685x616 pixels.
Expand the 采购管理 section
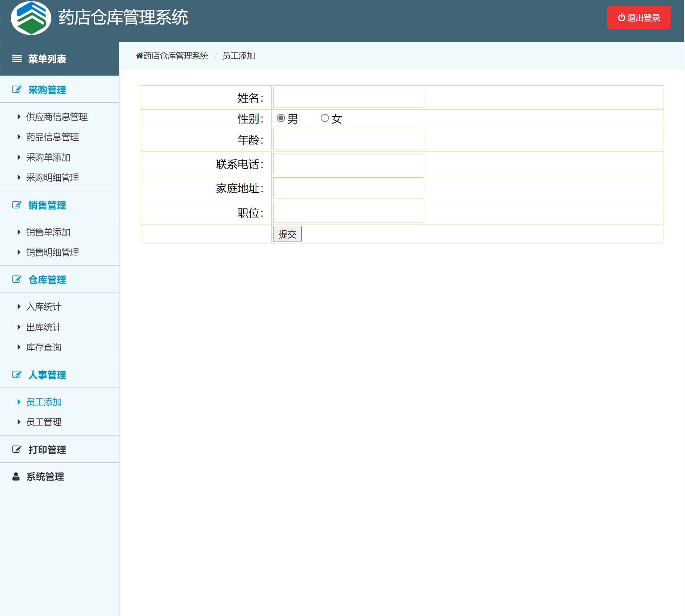47,89
